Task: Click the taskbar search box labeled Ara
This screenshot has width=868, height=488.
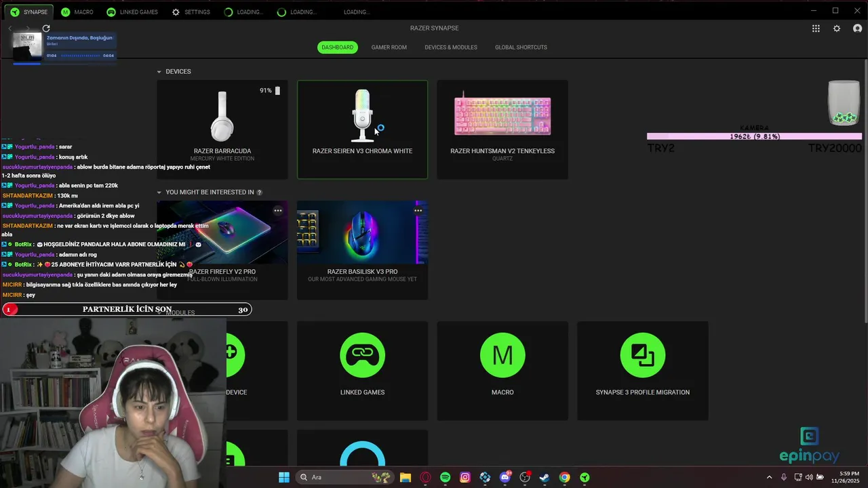Action: coord(344,477)
